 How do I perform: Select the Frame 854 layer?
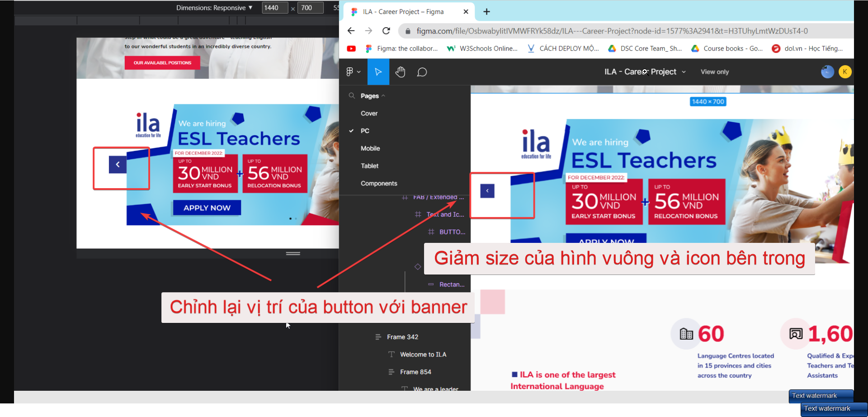(410, 372)
